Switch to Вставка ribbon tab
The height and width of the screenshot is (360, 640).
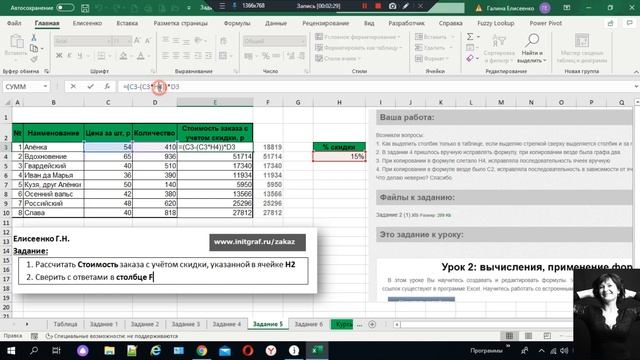point(127,23)
